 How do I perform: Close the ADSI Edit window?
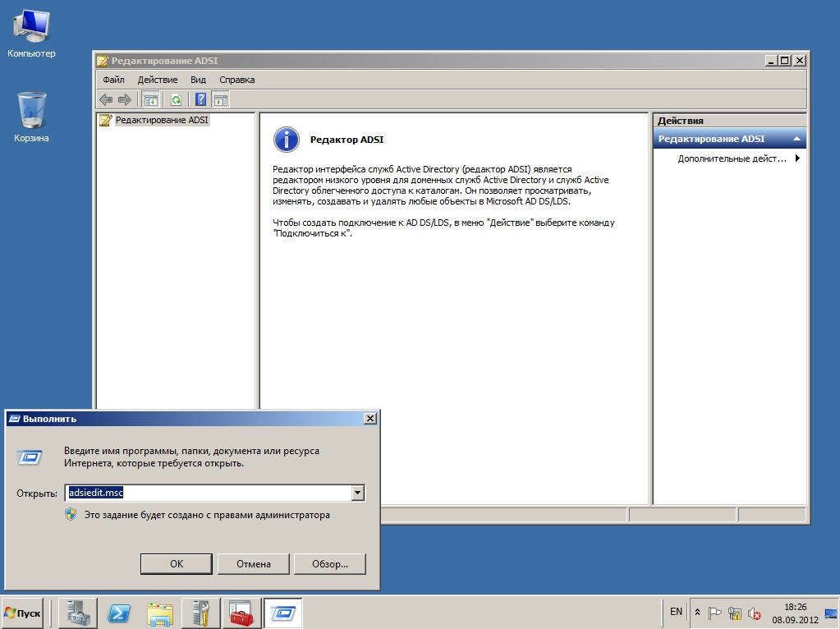[799, 61]
